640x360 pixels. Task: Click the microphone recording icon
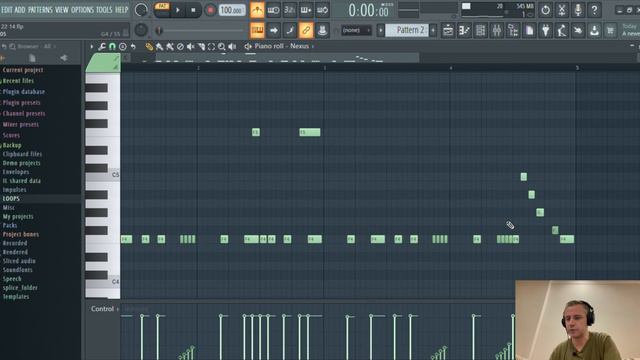click(x=578, y=10)
